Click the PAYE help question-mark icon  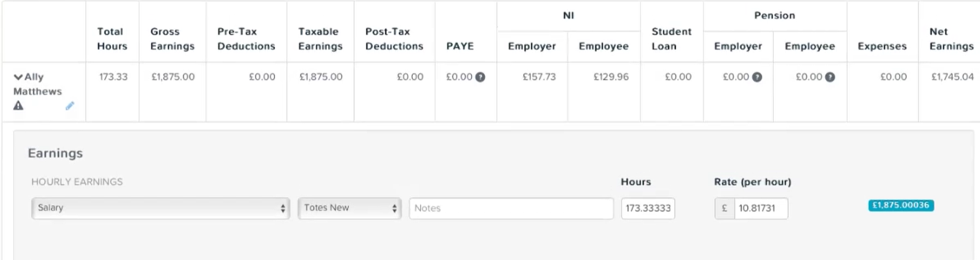[480, 77]
